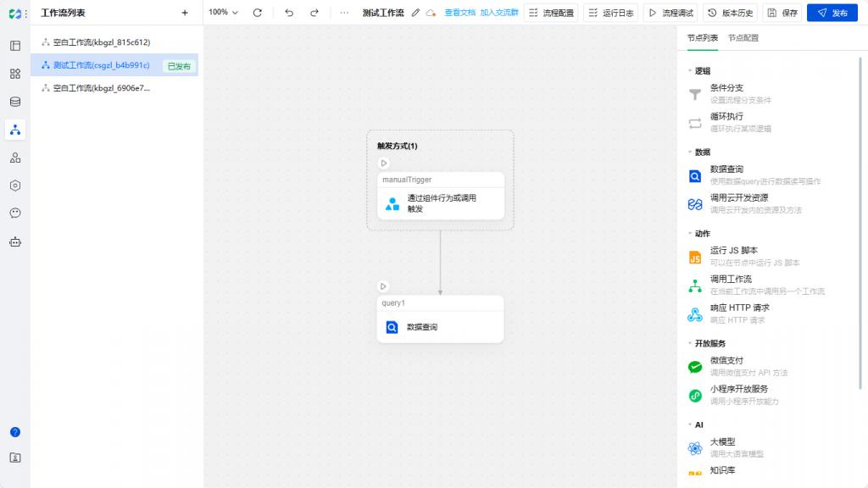
Task: Switch to 节点列表 tab
Action: (x=703, y=37)
